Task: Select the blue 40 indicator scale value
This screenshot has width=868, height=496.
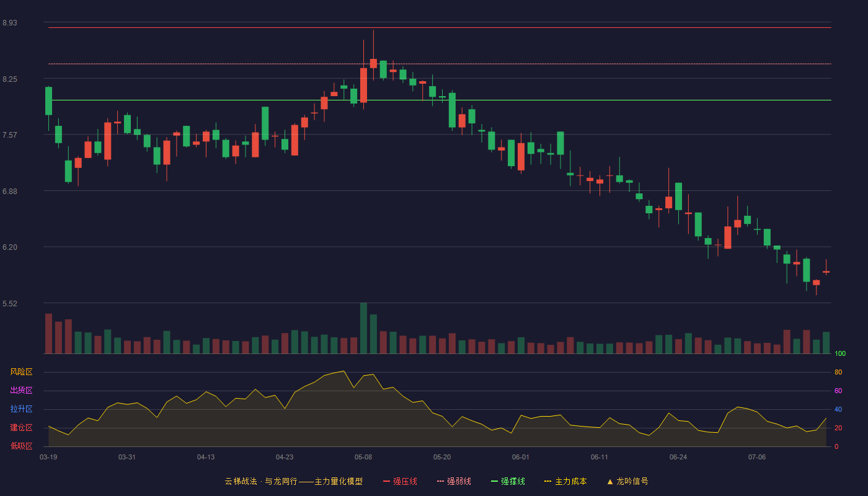Action: point(838,410)
